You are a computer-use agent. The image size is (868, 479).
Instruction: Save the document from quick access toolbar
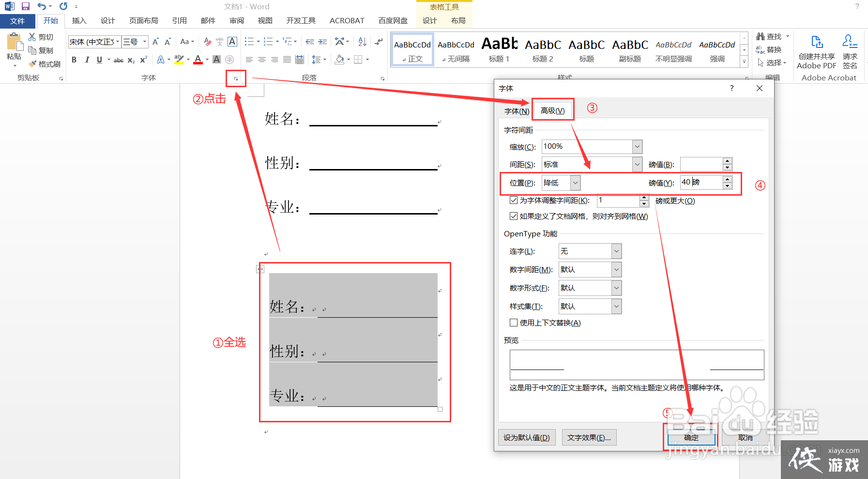point(26,6)
